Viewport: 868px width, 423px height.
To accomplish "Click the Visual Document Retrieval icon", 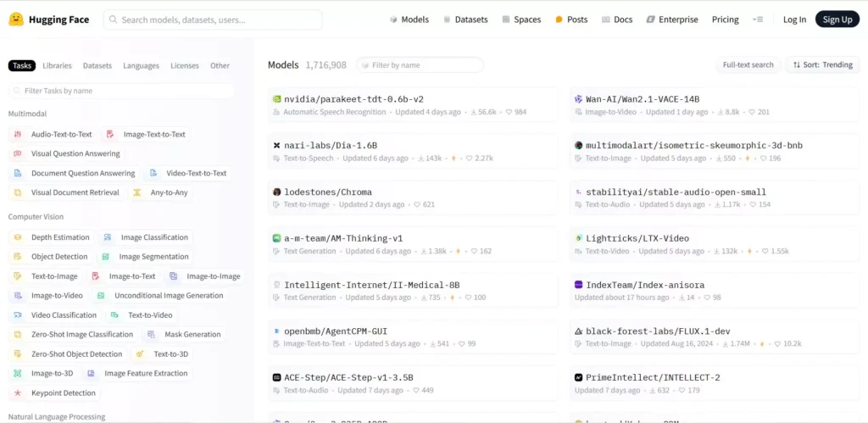I will 18,192.
